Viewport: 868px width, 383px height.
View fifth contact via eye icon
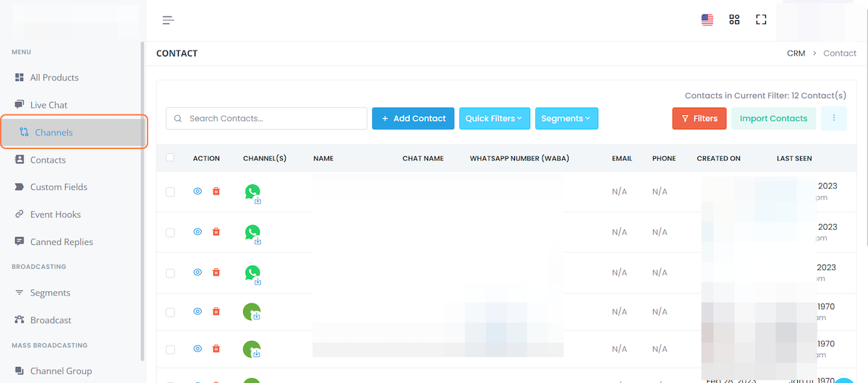pos(197,348)
